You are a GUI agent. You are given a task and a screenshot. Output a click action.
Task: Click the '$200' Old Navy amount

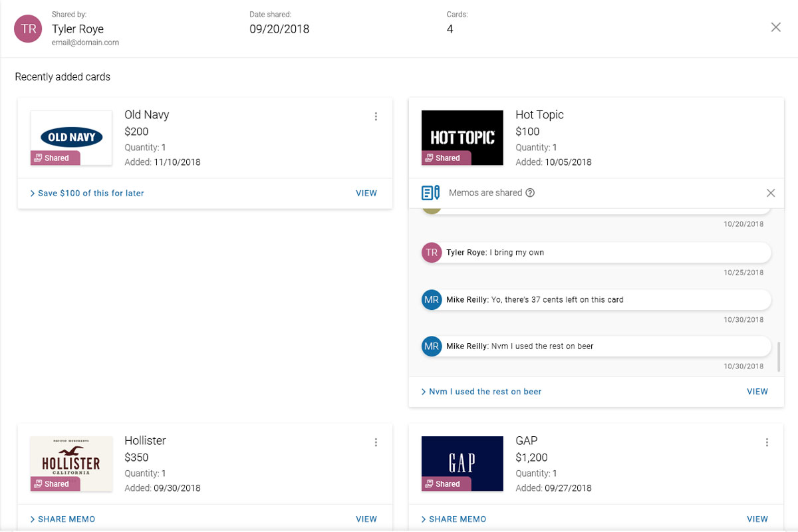(136, 132)
